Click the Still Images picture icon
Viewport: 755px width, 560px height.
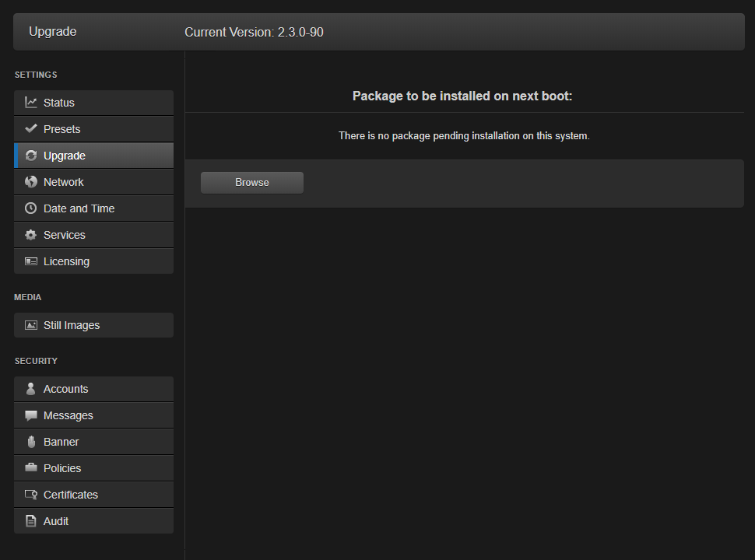pos(31,325)
